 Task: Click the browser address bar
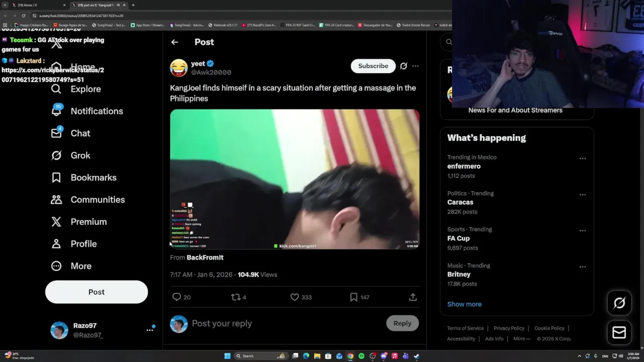coord(242,16)
